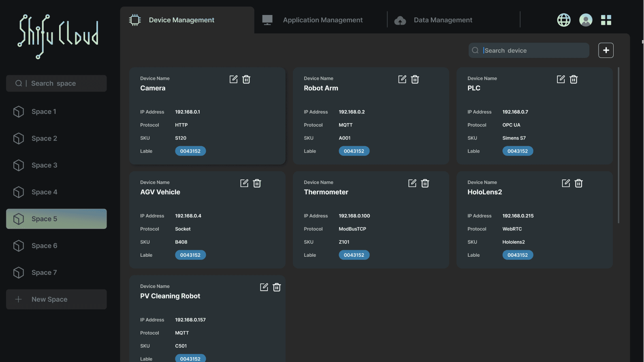Edit the Camera device card
Image resolution: width=644 pixels, height=362 pixels.
(x=233, y=79)
